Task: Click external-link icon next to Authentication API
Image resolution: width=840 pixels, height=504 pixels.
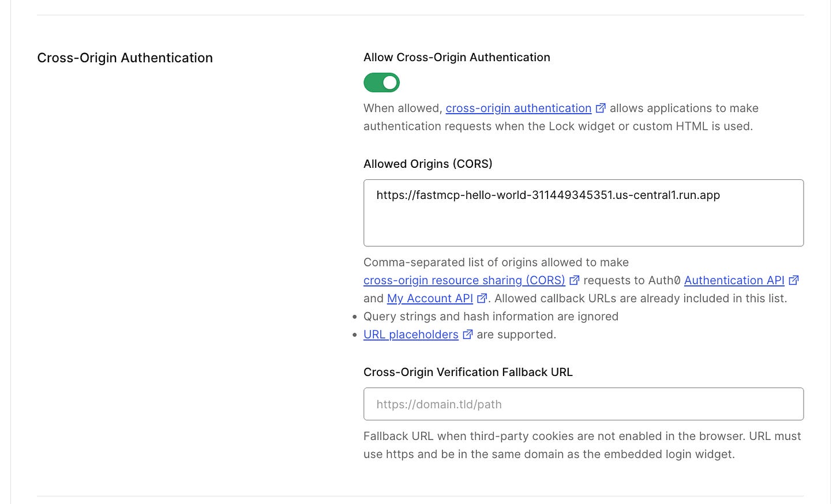Action: [x=793, y=280]
